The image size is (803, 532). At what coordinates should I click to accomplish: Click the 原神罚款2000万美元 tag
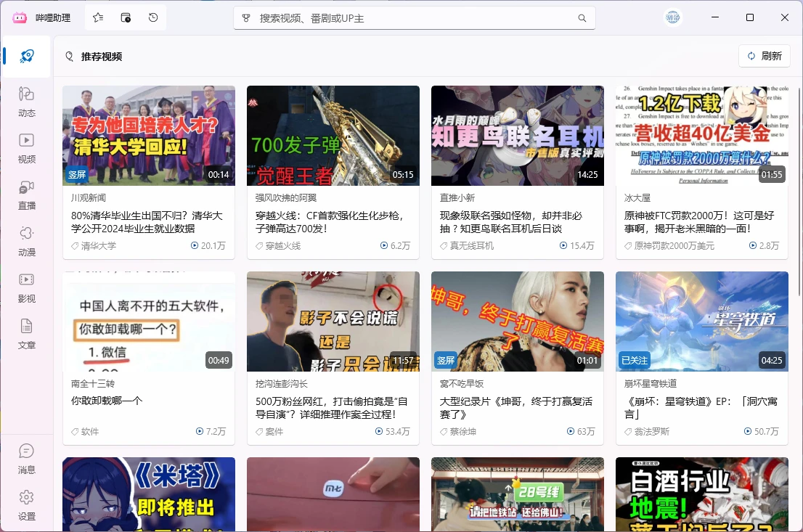[669, 246]
